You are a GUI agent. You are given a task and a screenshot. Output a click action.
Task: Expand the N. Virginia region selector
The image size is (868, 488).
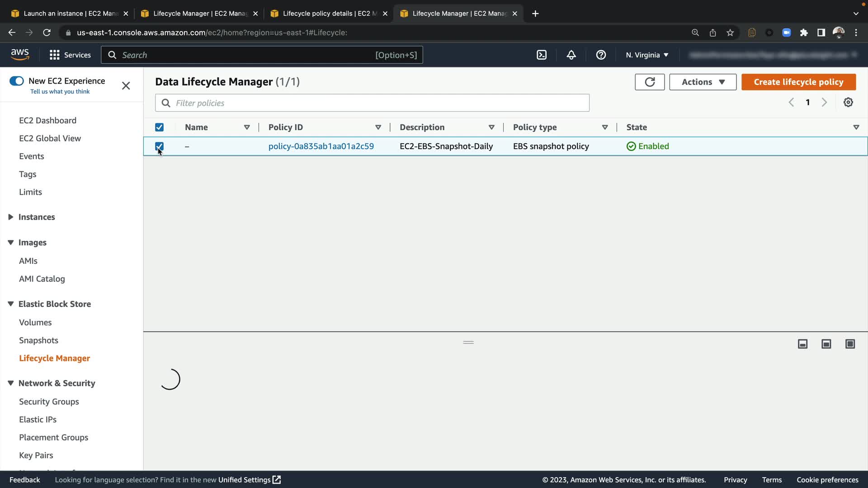(x=647, y=55)
